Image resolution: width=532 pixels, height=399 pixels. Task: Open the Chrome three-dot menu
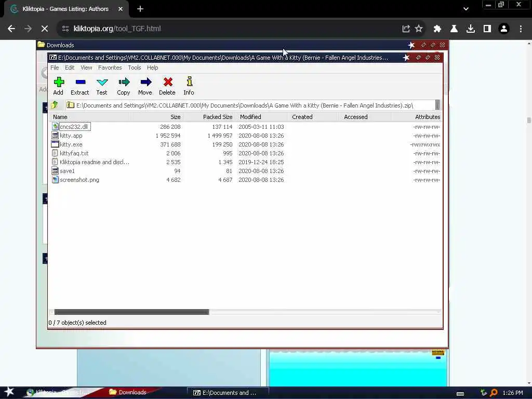[x=521, y=29]
